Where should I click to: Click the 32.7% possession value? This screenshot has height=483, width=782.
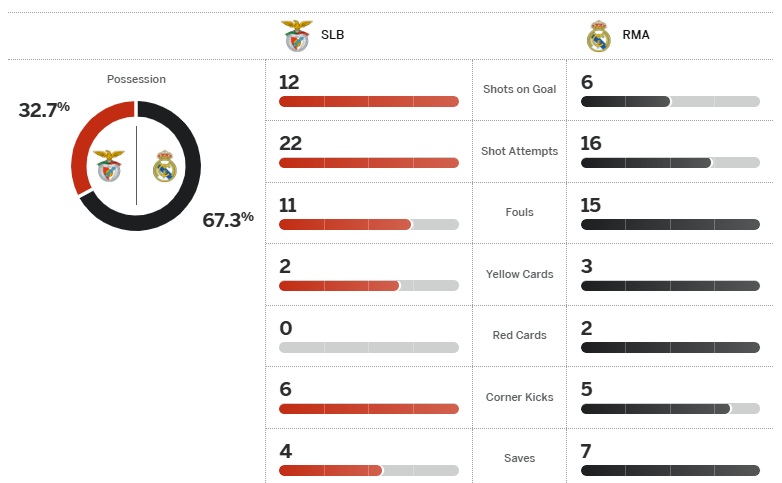pyautogui.click(x=44, y=109)
